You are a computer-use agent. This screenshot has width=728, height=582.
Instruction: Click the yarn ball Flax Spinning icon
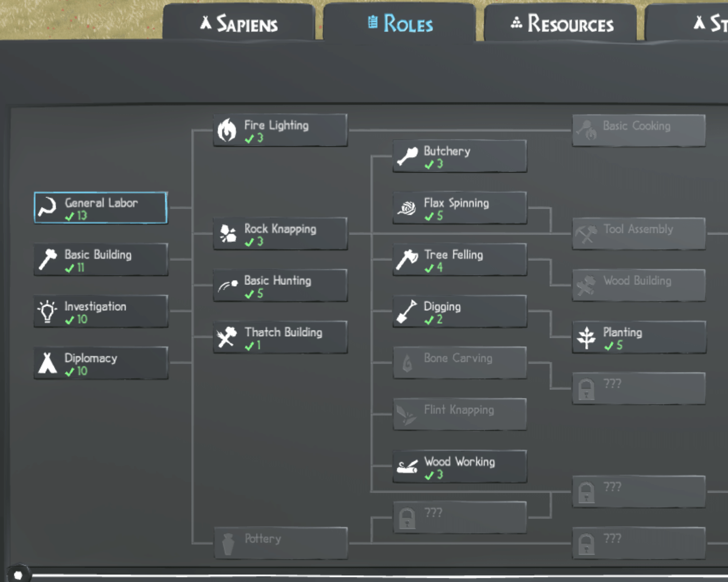(407, 208)
